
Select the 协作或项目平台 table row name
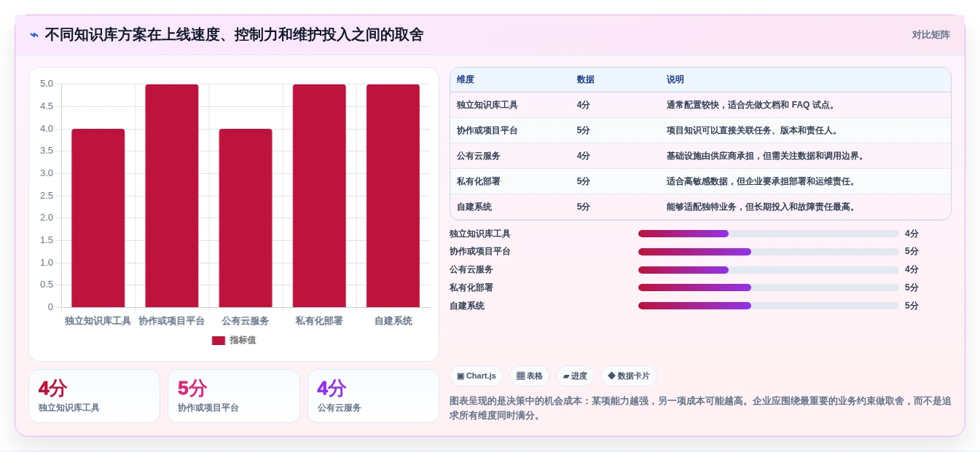[x=487, y=130]
